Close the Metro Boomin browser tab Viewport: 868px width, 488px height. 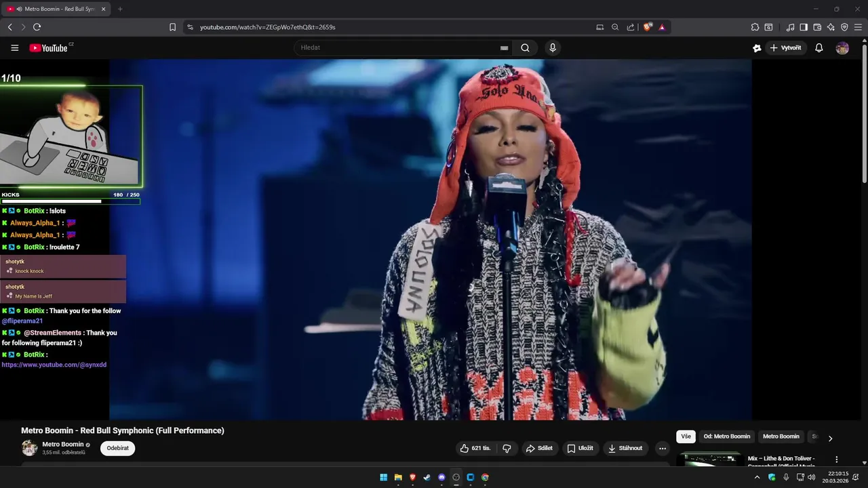point(103,9)
